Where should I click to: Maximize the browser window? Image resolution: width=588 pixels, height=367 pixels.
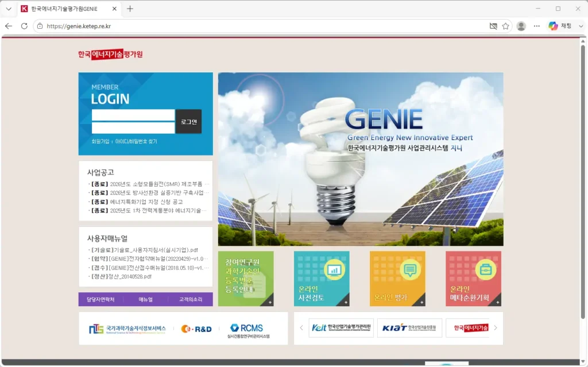point(558,9)
